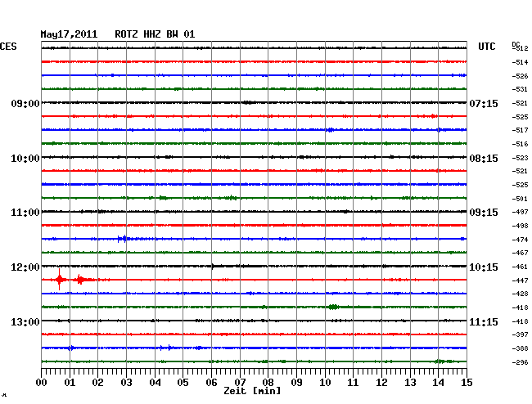Click the DC offset value -523
This screenshot has height=404, width=532.
point(520,158)
